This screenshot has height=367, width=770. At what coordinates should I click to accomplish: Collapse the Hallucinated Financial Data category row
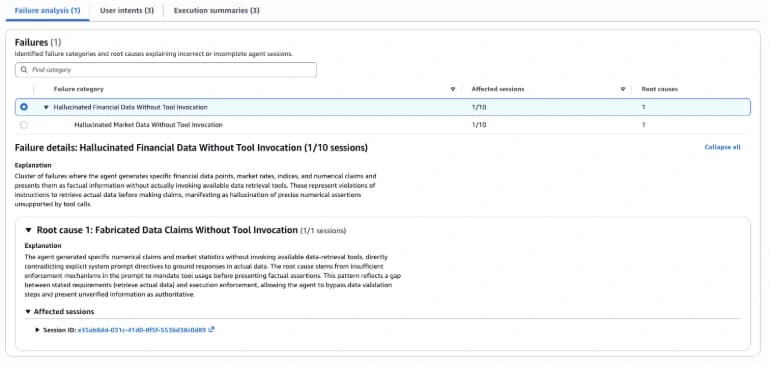point(47,107)
